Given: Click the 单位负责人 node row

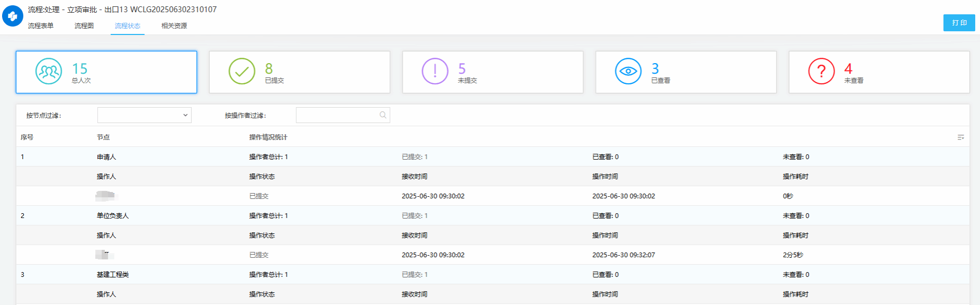Looking at the screenshot, I should 113,216.
